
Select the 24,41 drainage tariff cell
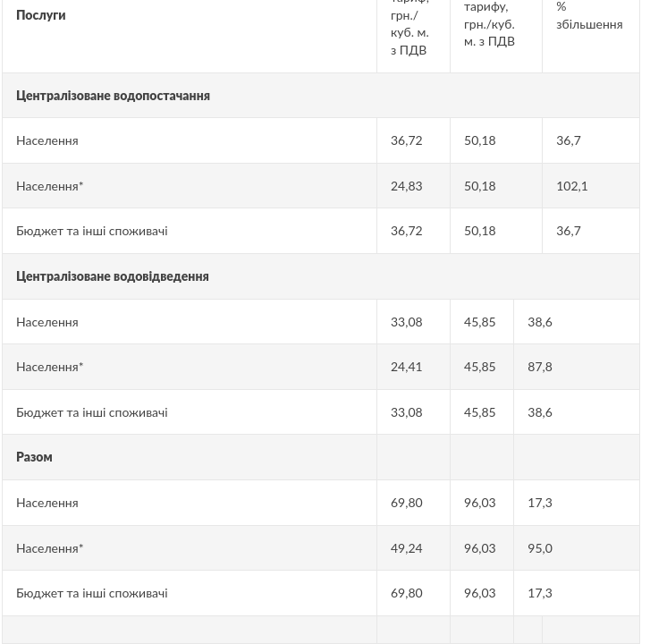(x=406, y=367)
